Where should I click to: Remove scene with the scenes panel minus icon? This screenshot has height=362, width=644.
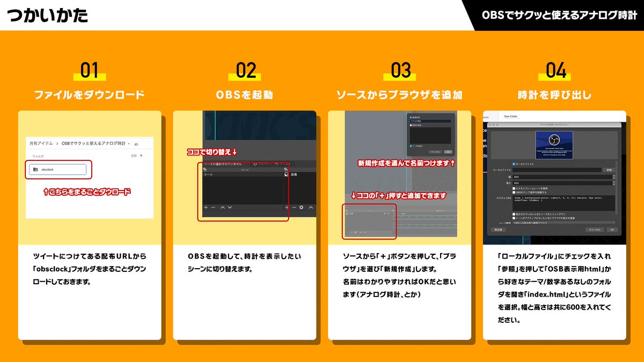tap(213, 208)
